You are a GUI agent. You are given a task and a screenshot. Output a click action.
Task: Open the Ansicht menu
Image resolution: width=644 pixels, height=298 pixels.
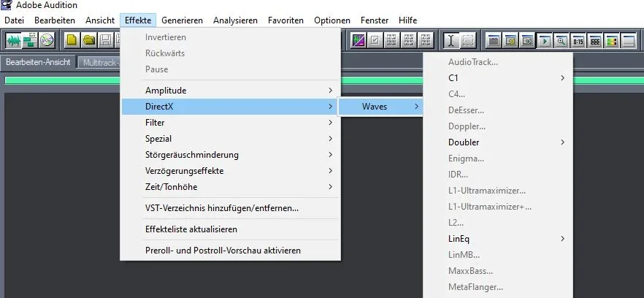click(x=100, y=20)
